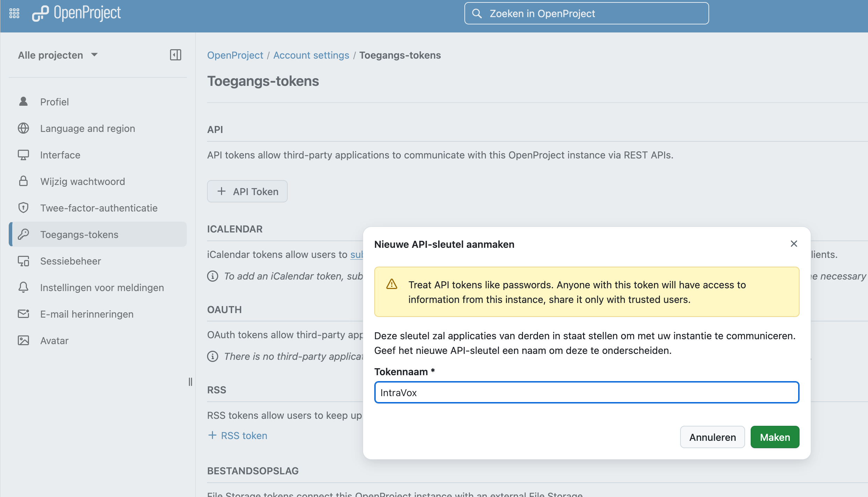868x497 pixels.
Task: Open the modules grid menu icon
Action: (14, 14)
